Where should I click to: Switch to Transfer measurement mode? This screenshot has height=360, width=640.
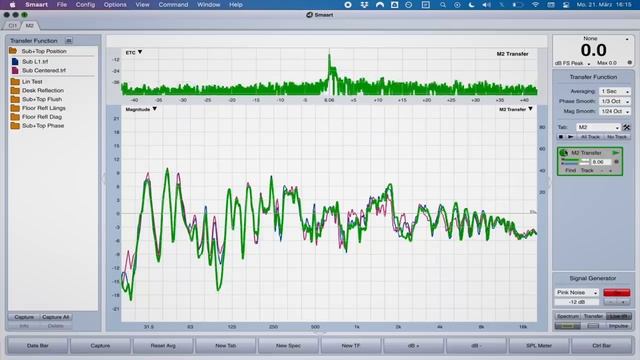point(593,316)
